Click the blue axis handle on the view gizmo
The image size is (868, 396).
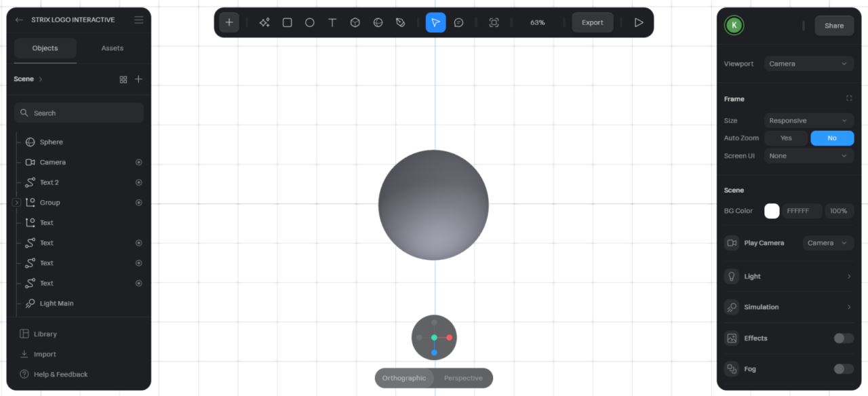coord(434,353)
